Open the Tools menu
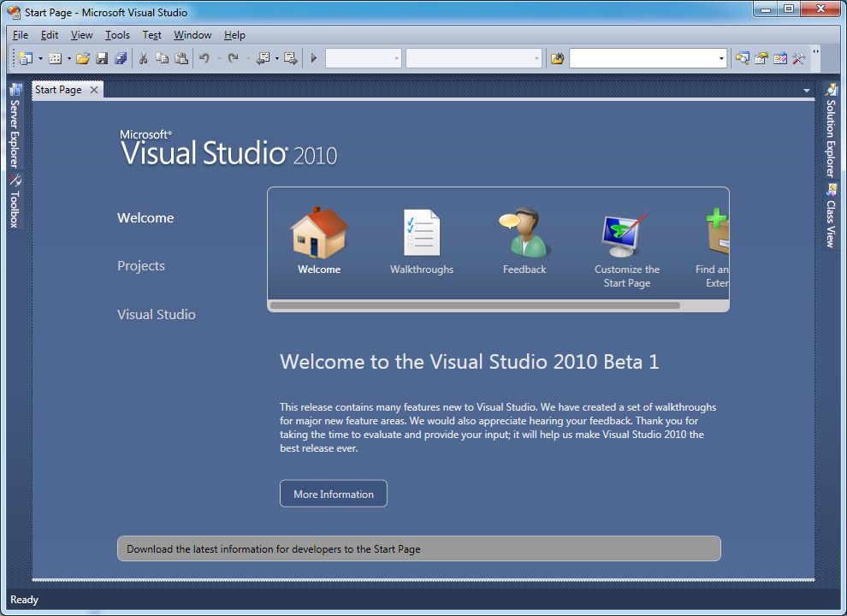The height and width of the screenshot is (616, 847). tap(117, 35)
